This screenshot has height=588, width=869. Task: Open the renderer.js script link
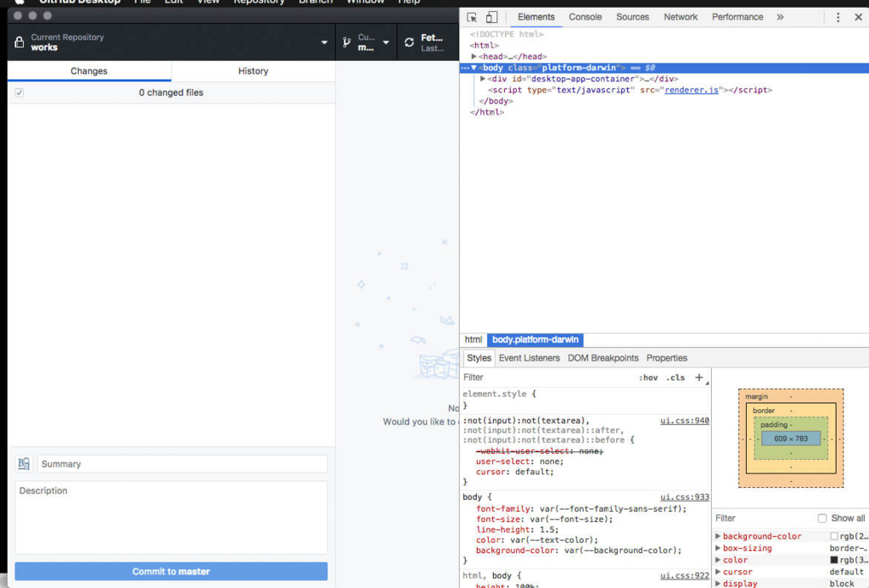tap(691, 90)
